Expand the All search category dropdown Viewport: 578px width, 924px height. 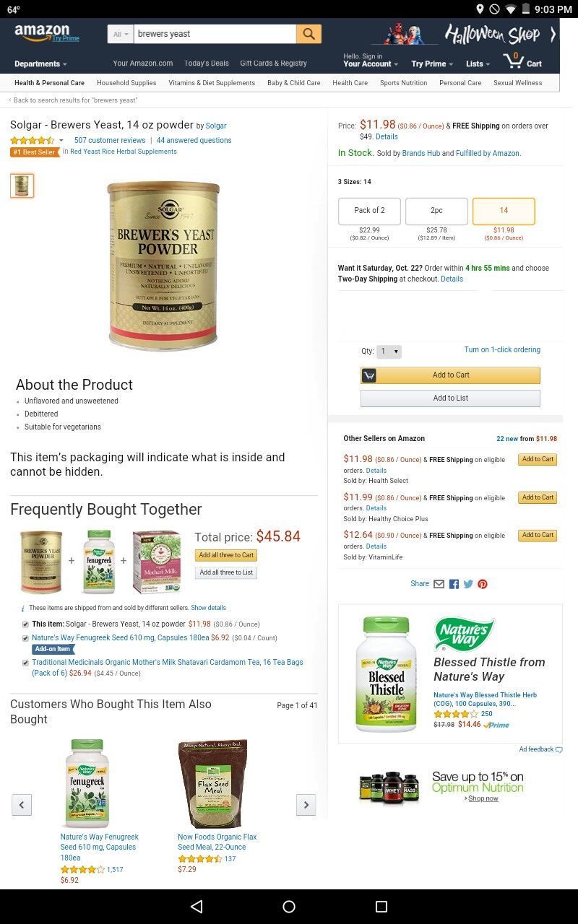[121, 34]
